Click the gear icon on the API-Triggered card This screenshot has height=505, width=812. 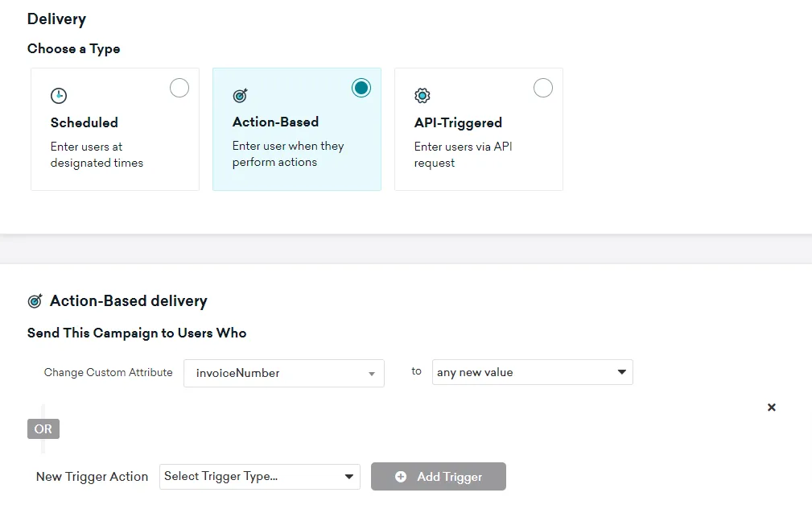click(422, 95)
